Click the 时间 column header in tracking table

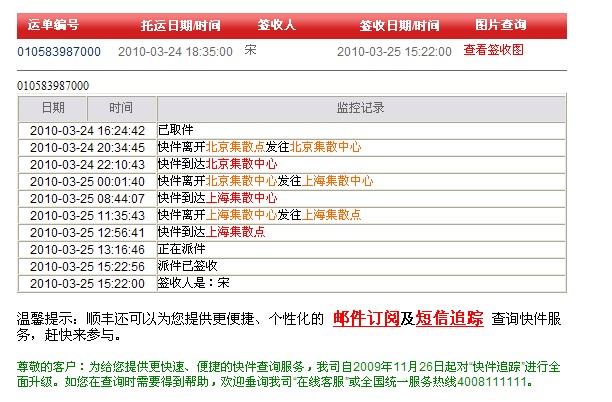click(x=121, y=108)
